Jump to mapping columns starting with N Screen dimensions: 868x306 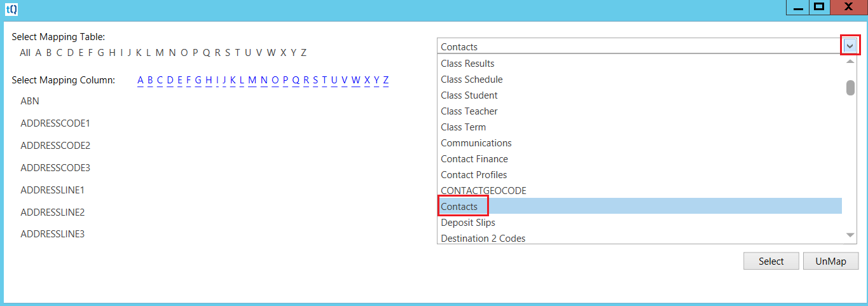(x=264, y=80)
